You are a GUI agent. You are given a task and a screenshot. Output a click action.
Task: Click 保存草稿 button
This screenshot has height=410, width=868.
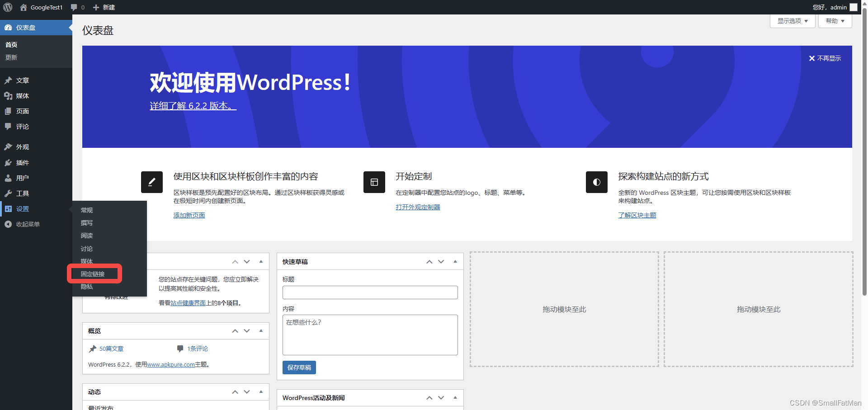tap(299, 368)
